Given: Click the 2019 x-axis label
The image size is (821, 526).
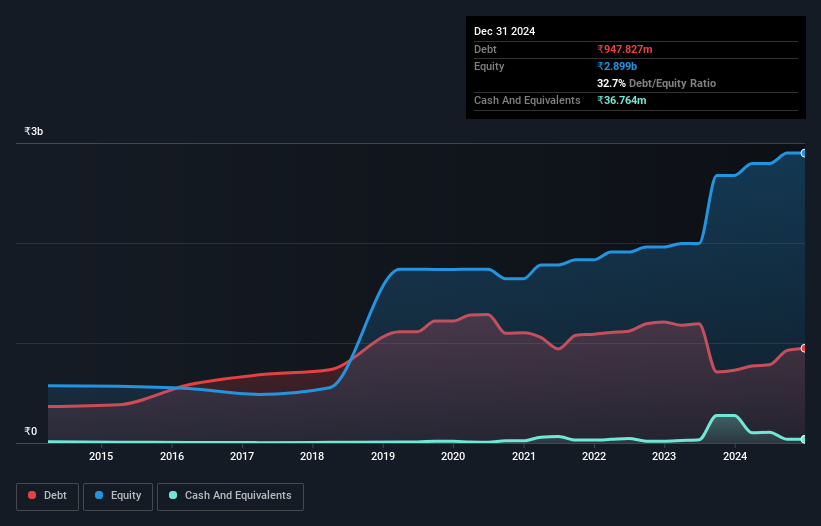Looking at the screenshot, I should [383, 456].
